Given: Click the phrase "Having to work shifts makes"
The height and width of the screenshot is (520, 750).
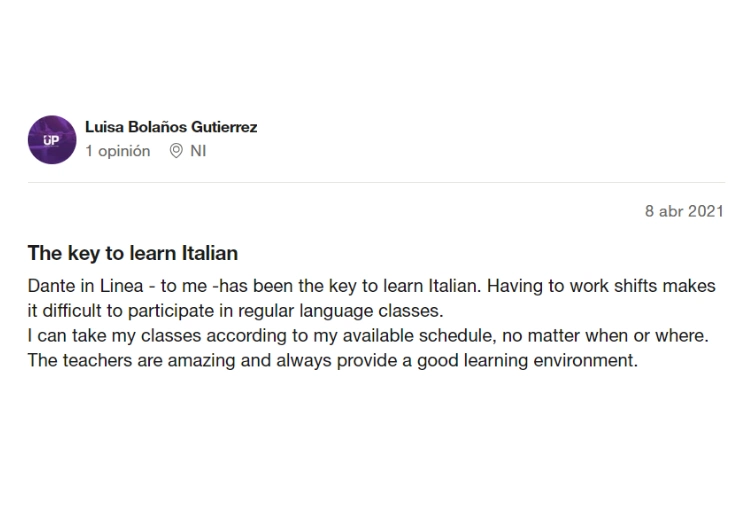Looking at the screenshot, I should tap(602, 286).
